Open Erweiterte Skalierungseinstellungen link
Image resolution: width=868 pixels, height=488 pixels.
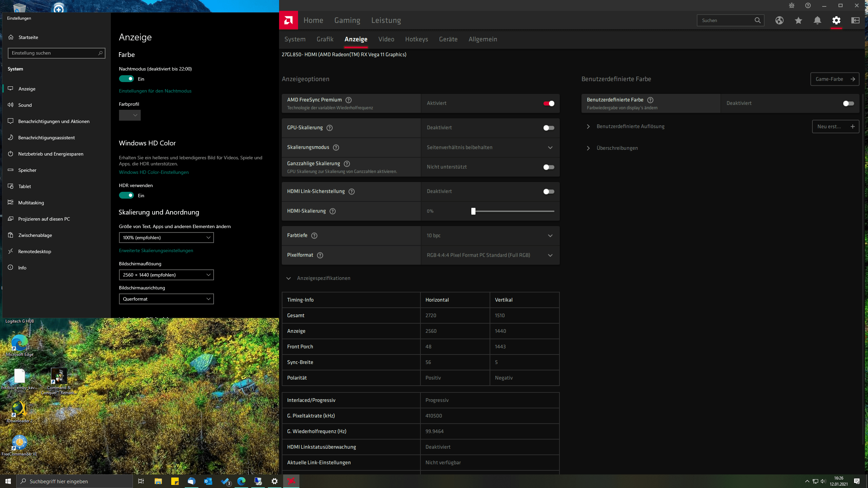point(156,250)
